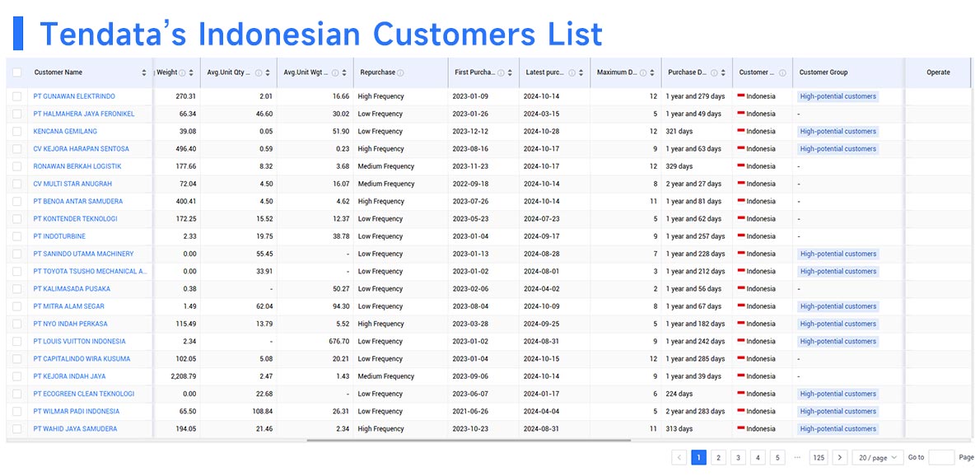Go to previous page arrow
The width and height of the screenshot is (980, 476).
(679, 457)
